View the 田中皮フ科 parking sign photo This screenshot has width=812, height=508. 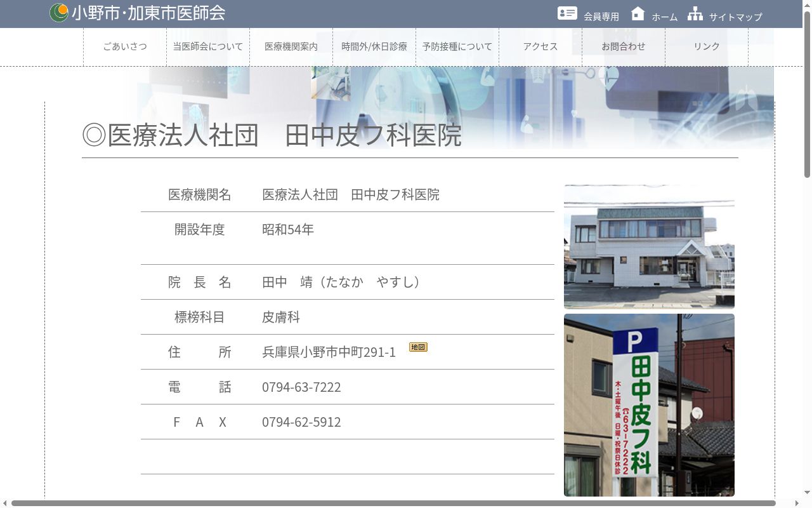649,405
